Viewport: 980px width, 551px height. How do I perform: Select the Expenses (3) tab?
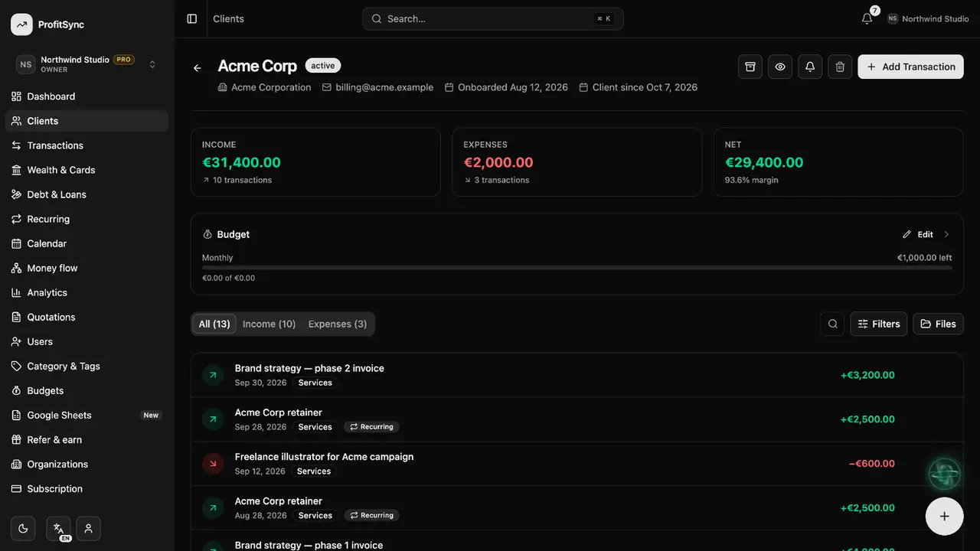[338, 324]
